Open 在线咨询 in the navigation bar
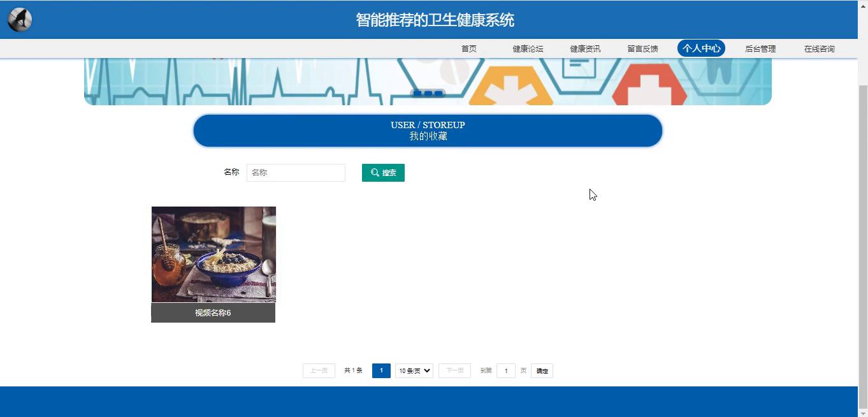Image resolution: width=868 pixels, height=417 pixels. pos(819,48)
